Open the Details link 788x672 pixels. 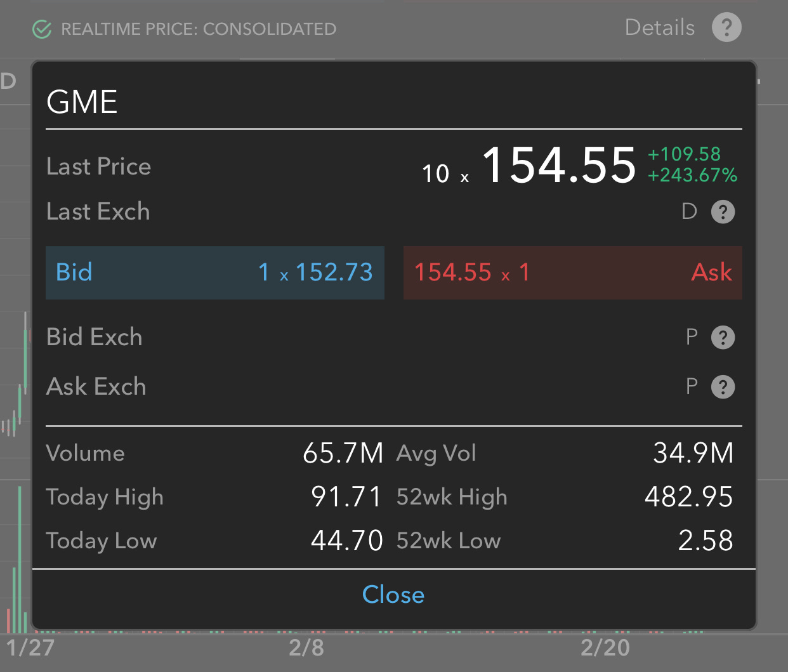tap(659, 27)
